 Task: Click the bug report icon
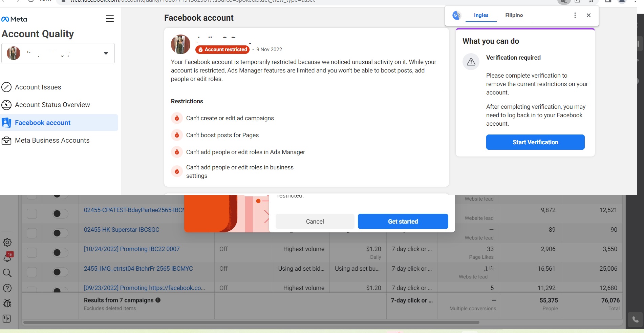tap(7, 303)
